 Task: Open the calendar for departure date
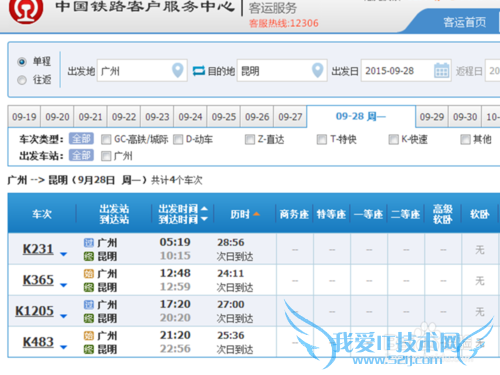click(441, 70)
